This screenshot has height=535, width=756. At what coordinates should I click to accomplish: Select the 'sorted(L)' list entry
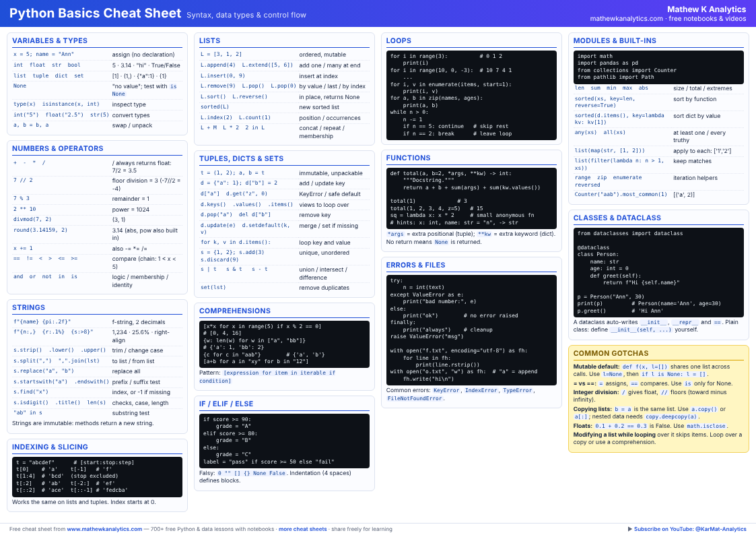(x=215, y=106)
